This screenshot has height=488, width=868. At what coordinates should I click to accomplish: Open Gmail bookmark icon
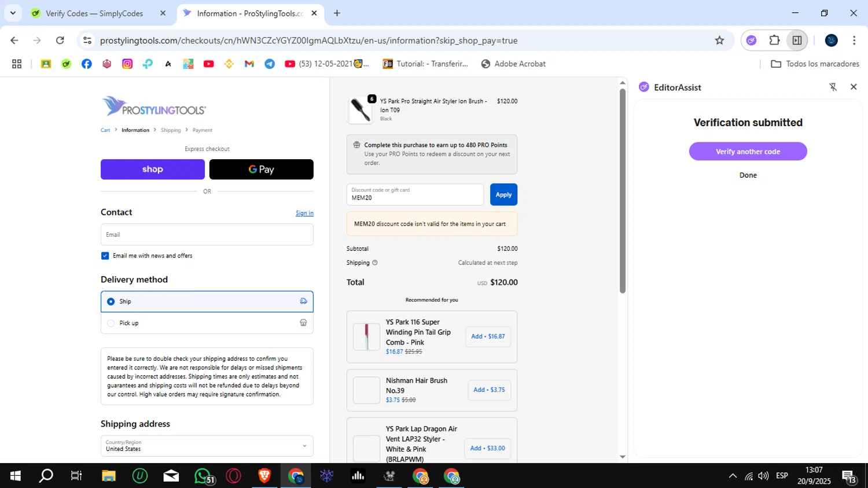249,64
